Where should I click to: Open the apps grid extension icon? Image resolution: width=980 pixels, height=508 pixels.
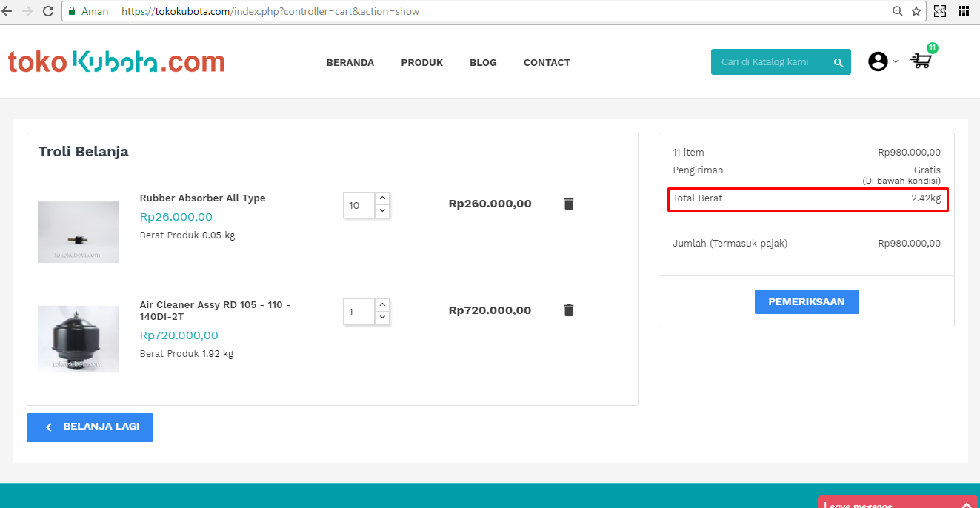pyautogui.click(x=964, y=11)
